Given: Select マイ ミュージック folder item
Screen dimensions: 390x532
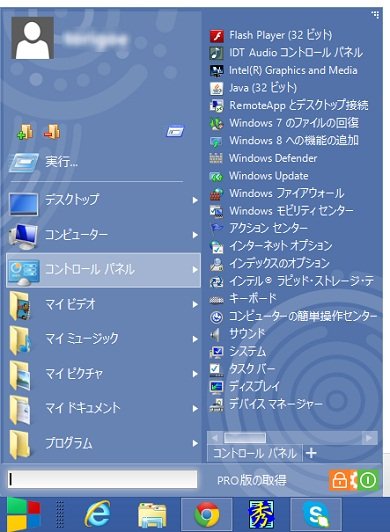Looking at the screenshot, I should (x=104, y=339).
